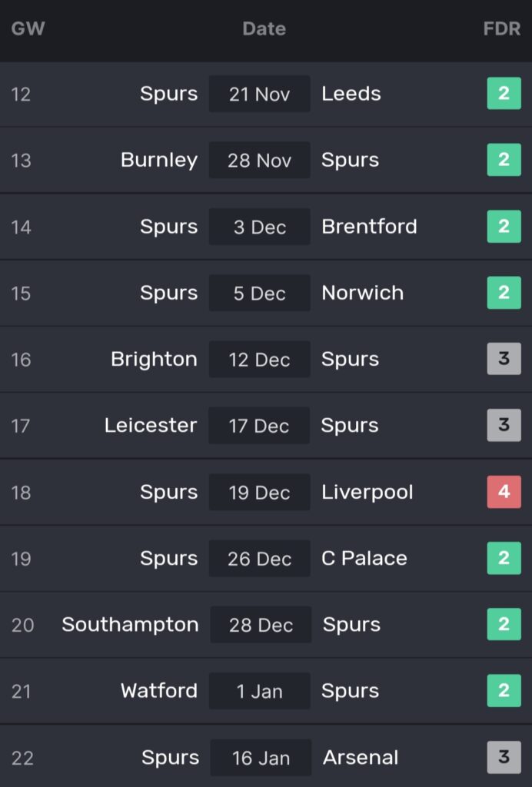Click the FDR badge for gameweek 12
Image resolution: width=532 pixels, height=787 pixels.
pos(504,94)
